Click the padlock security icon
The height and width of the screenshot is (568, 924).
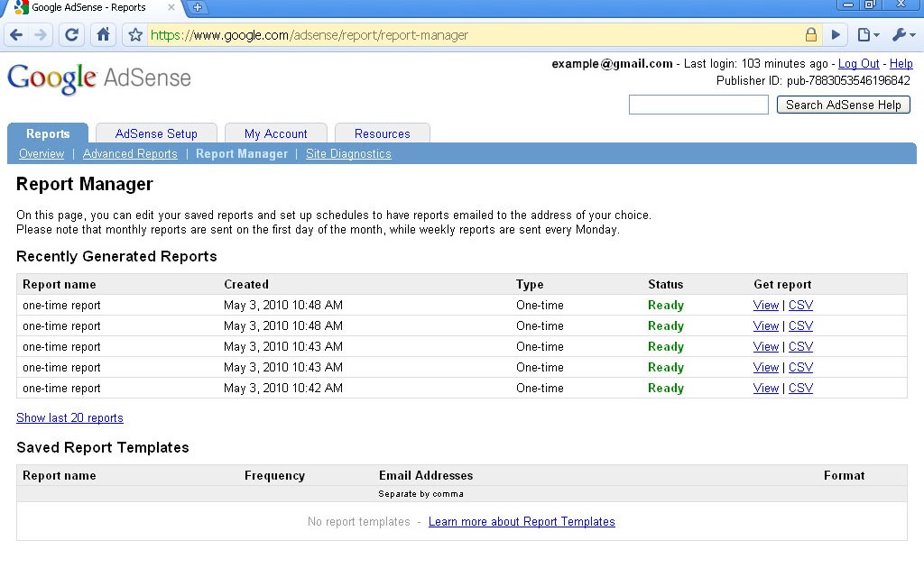click(x=811, y=35)
